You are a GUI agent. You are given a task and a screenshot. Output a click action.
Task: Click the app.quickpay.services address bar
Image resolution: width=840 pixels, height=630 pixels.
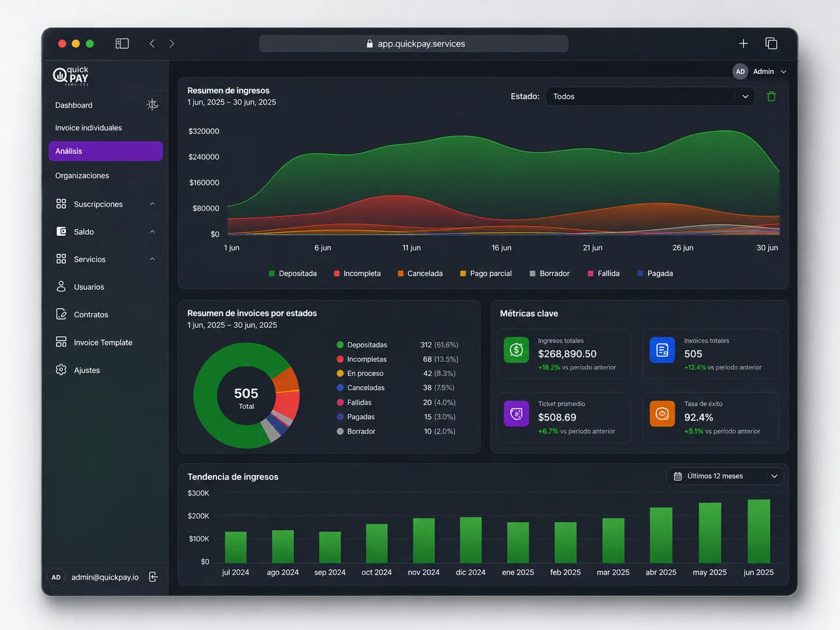414,44
